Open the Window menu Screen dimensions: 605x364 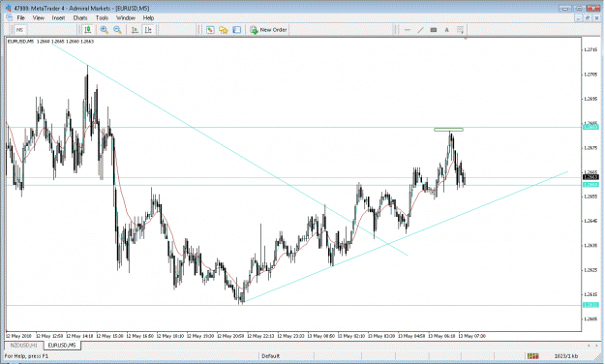(x=126, y=17)
